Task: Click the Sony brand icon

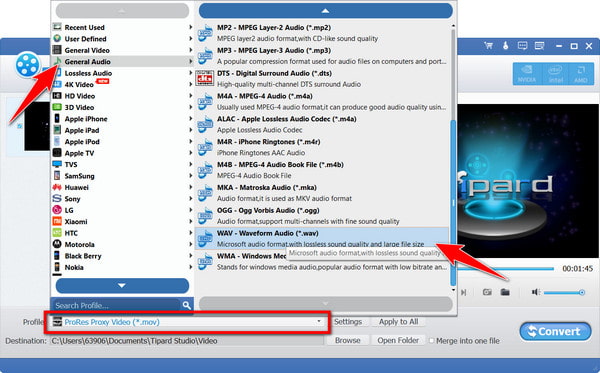Action: point(57,199)
